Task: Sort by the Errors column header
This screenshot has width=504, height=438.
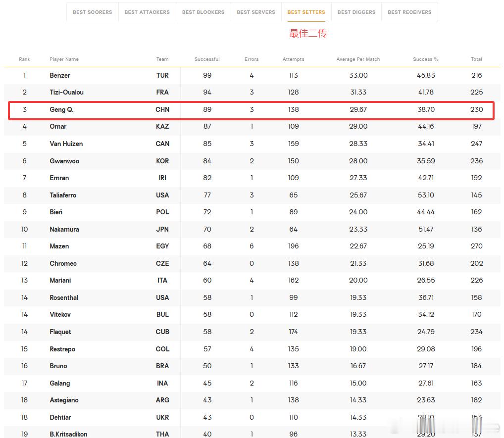Action: [252, 59]
